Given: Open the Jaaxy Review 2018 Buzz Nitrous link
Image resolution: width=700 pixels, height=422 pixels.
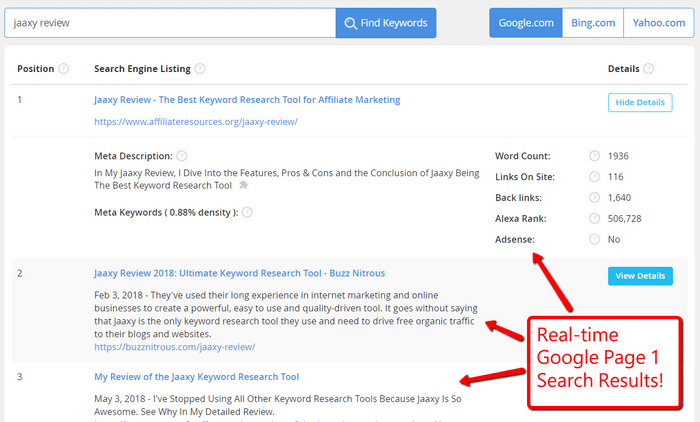Looking at the screenshot, I should coord(239,273).
